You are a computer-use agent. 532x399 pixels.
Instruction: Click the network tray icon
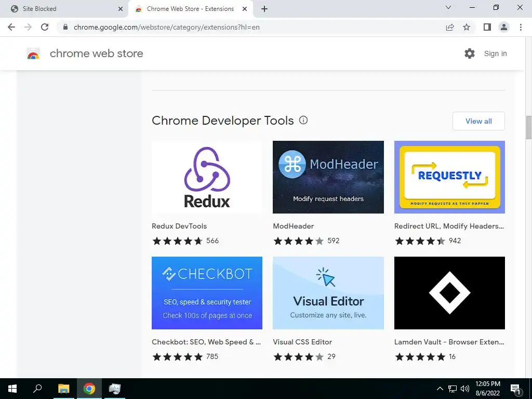453,389
